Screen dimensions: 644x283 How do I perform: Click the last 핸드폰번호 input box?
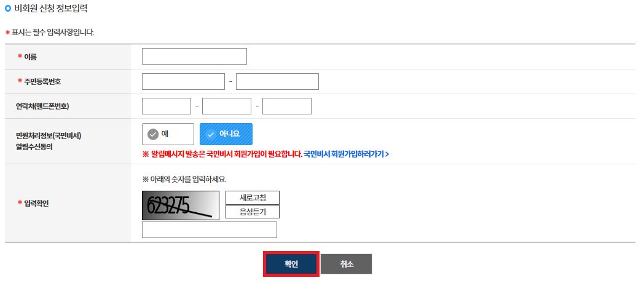point(287,106)
